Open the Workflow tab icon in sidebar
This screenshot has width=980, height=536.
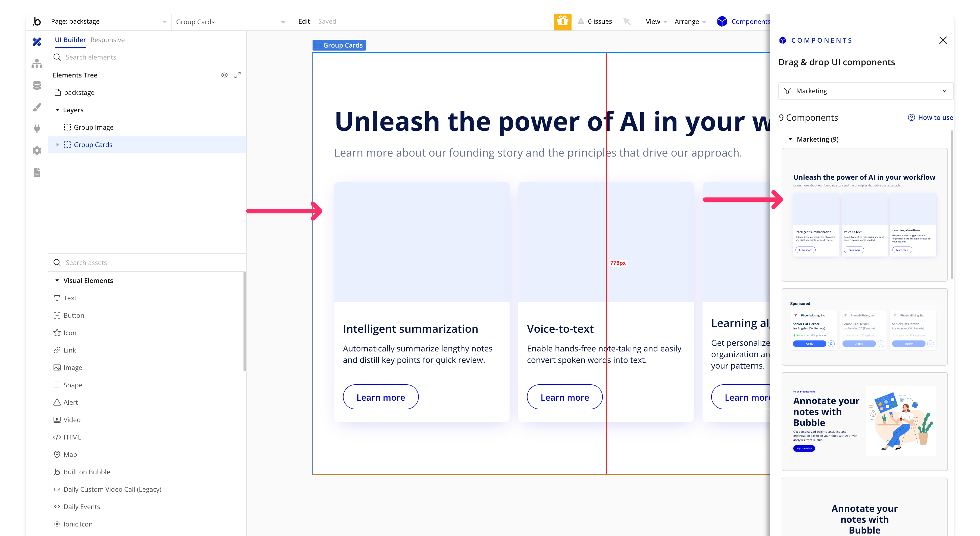pos(37,64)
